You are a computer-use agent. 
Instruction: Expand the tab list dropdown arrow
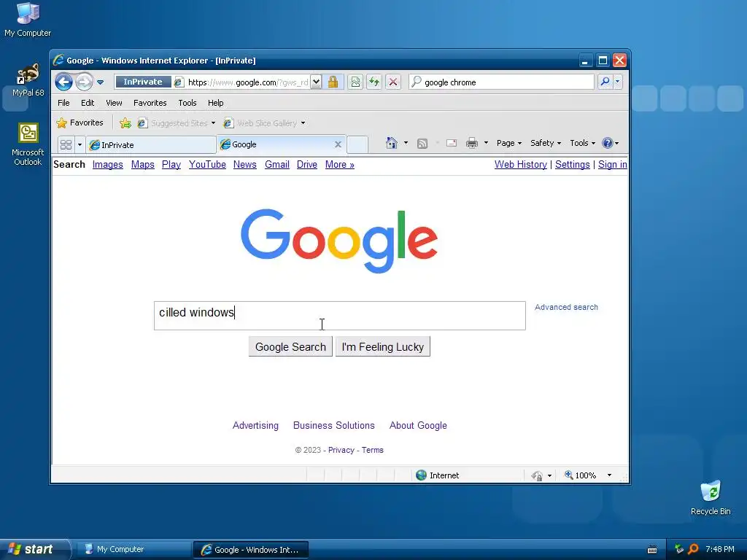coord(80,144)
